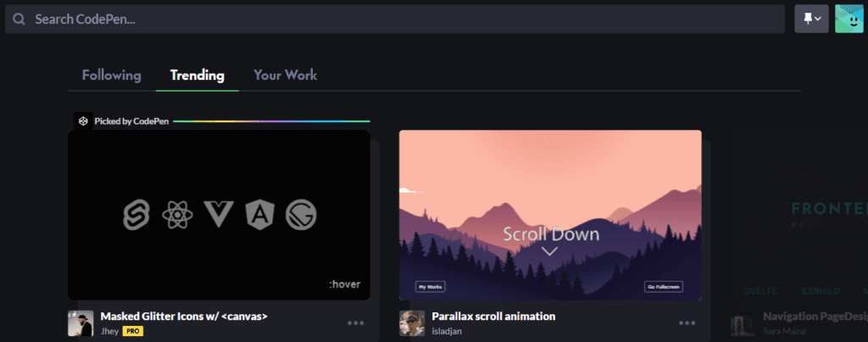
Task: Open Jhey's avatar next to pen title
Action: (81, 323)
